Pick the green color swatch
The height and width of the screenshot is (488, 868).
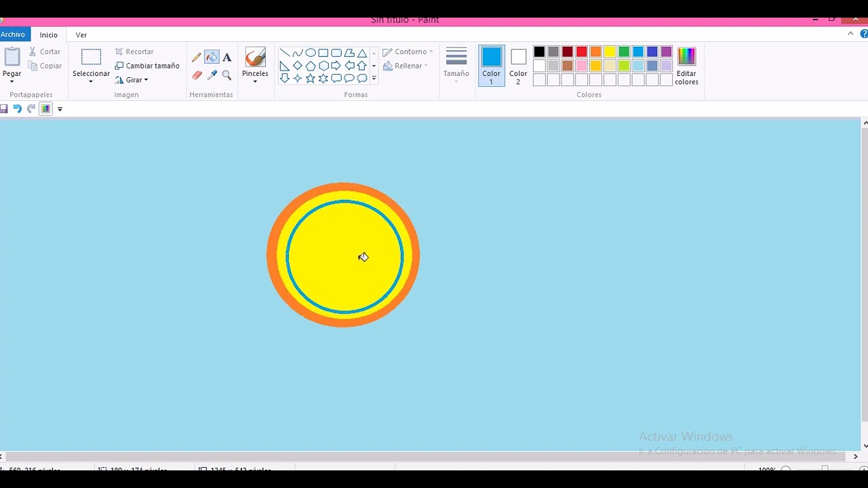pyautogui.click(x=624, y=52)
